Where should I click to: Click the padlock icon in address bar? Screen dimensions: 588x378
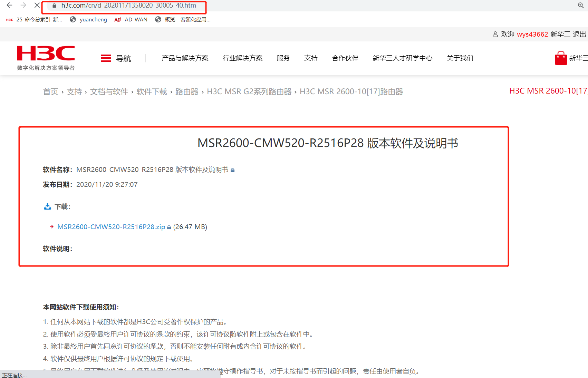tap(54, 6)
